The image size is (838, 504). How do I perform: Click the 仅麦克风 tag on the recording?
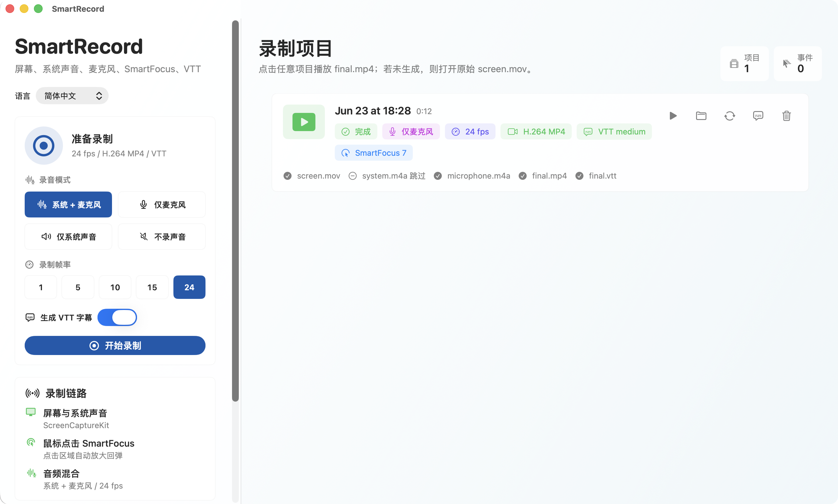[x=411, y=131]
